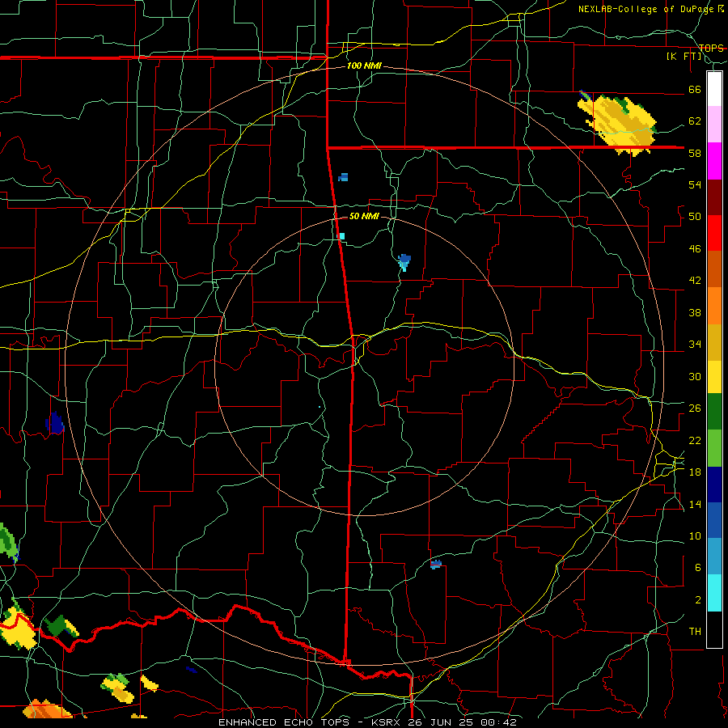This screenshot has height=728, width=728.
Task: Click the "6" legend value
Action: pyautogui.click(x=698, y=567)
